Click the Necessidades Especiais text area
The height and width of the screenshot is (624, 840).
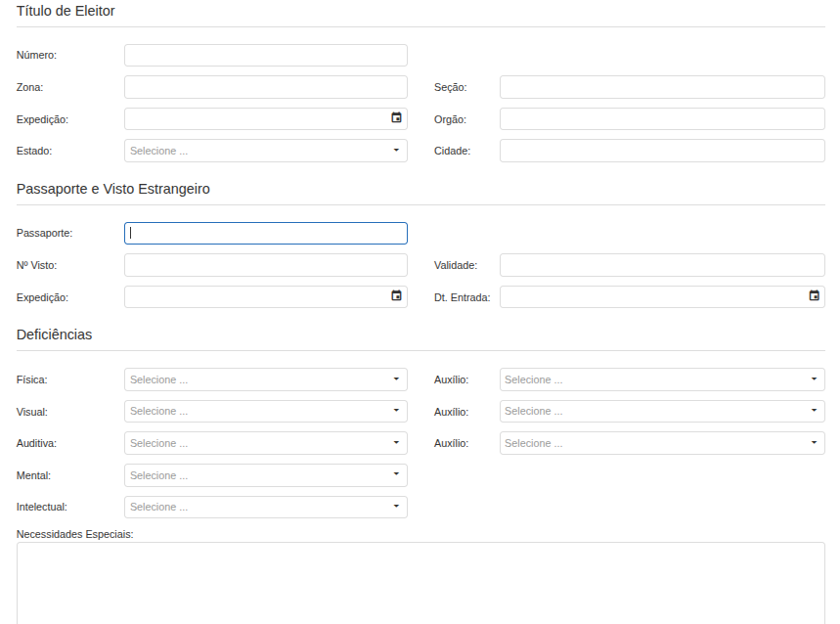[420, 582]
